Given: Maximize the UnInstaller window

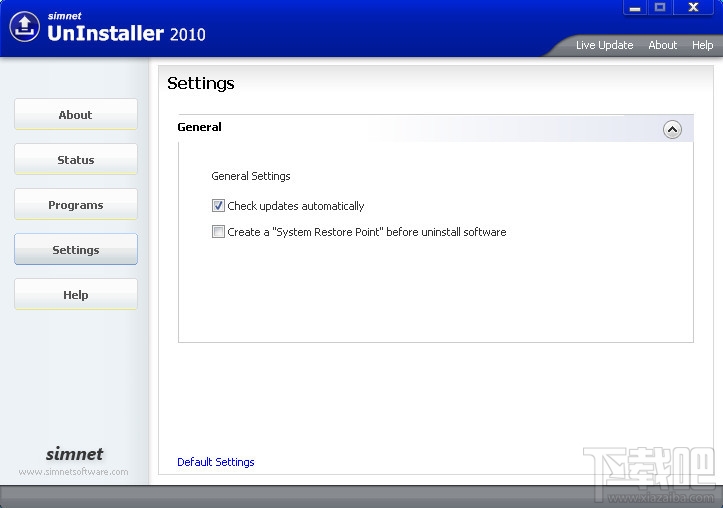Looking at the screenshot, I should (x=660, y=7).
